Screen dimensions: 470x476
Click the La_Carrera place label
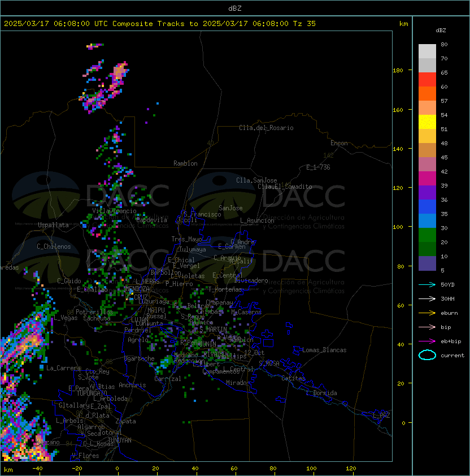click(64, 368)
